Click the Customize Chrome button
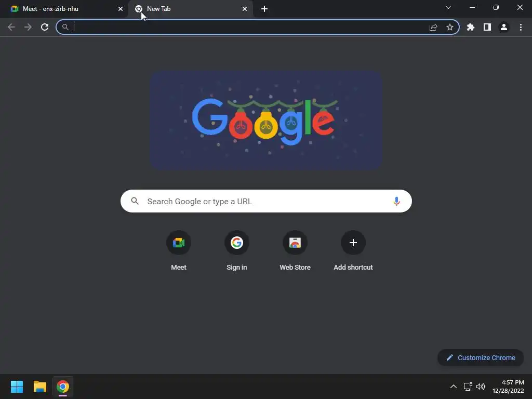This screenshot has height=399, width=532. point(481,357)
